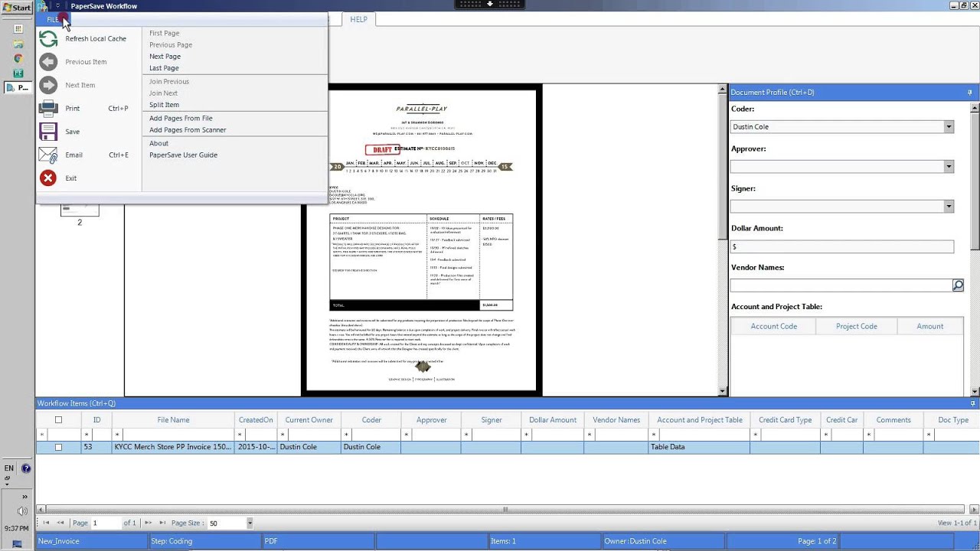Click the Refresh Local Cache label

[96, 39]
